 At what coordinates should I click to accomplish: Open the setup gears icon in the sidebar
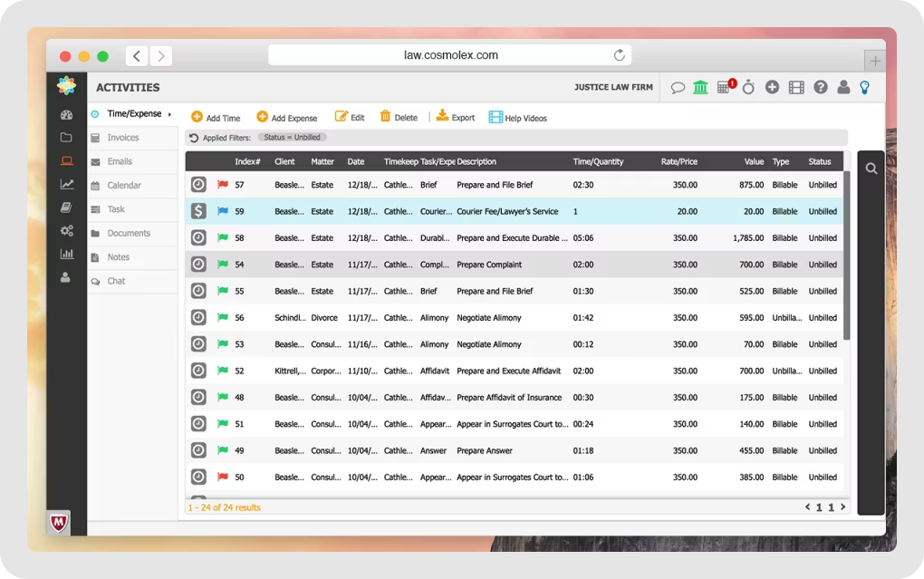[67, 230]
